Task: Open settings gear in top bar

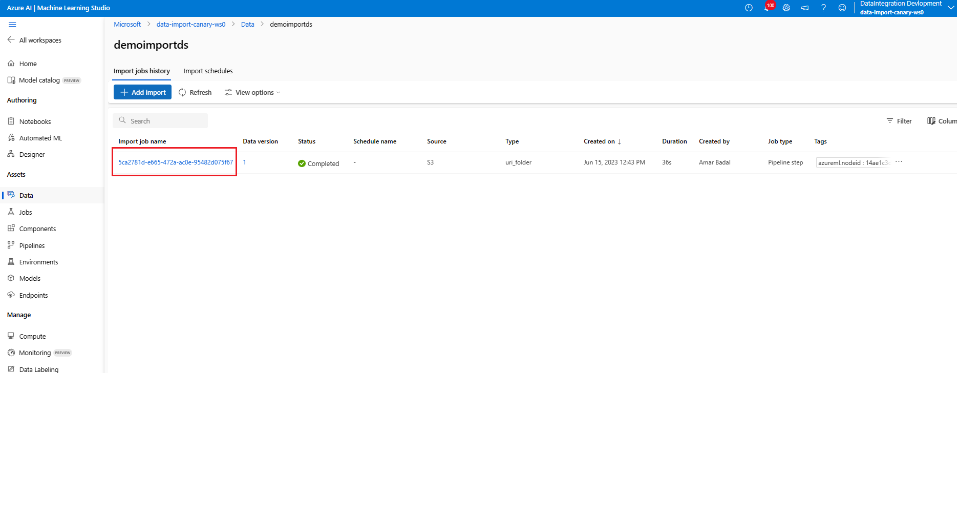Action: (786, 8)
